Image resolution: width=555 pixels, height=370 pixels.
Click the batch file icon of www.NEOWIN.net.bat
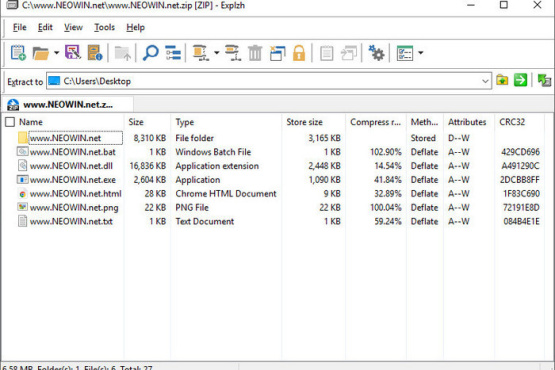[22, 152]
